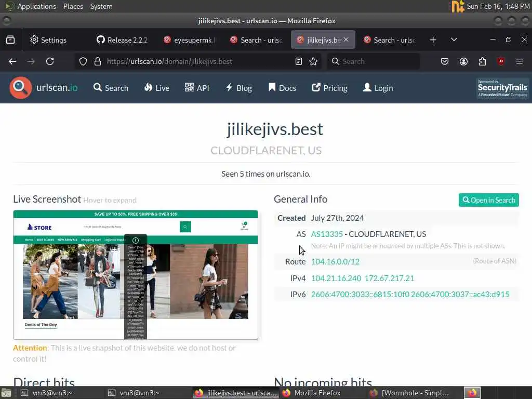Open IPv6 2606:4700:3033::6815:10f0 link
Viewport: 532px width, 399px height.
coord(361,294)
